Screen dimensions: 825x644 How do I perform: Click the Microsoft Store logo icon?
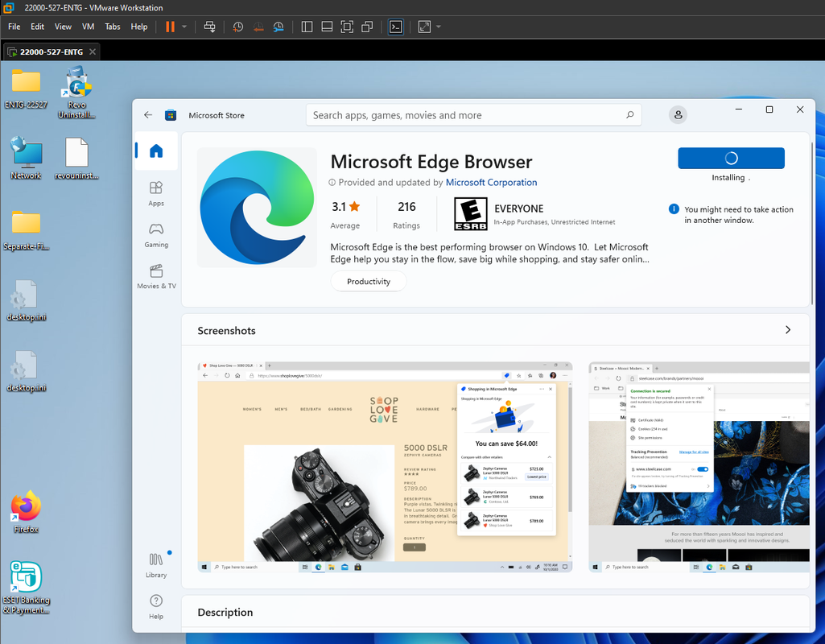point(171,115)
